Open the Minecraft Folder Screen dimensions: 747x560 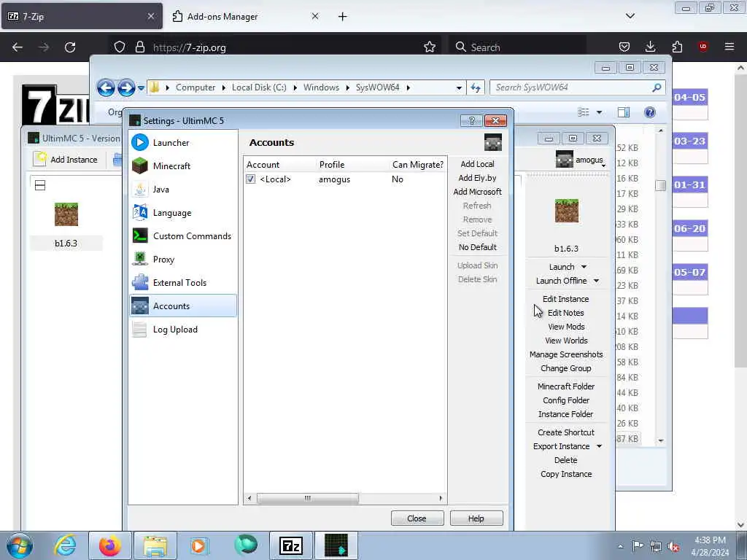(x=566, y=386)
